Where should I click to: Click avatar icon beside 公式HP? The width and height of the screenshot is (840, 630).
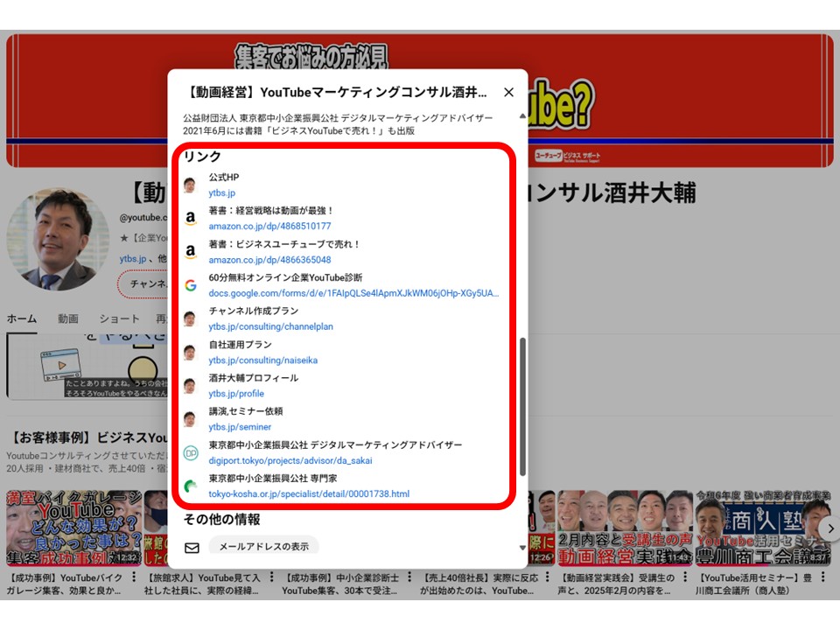pos(190,185)
